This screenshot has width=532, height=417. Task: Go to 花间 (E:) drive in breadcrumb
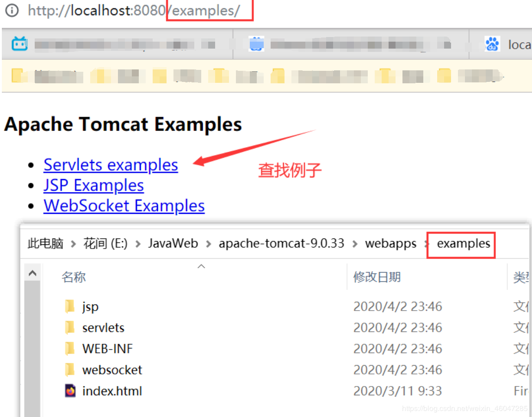pos(105,243)
